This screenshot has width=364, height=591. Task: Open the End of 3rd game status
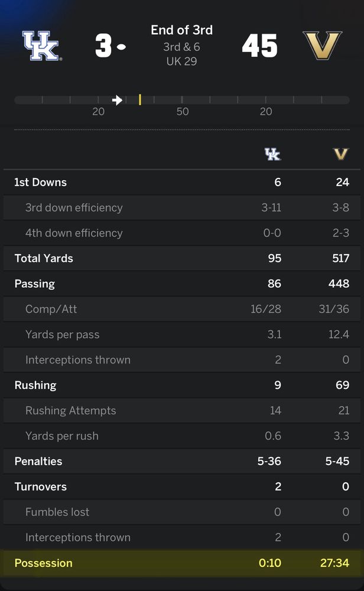(x=182, y=30)
